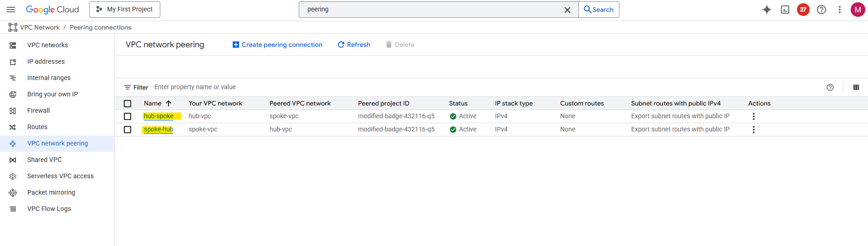
Task: Toggle the select-all header checkbox
Action: coord(128,104)
